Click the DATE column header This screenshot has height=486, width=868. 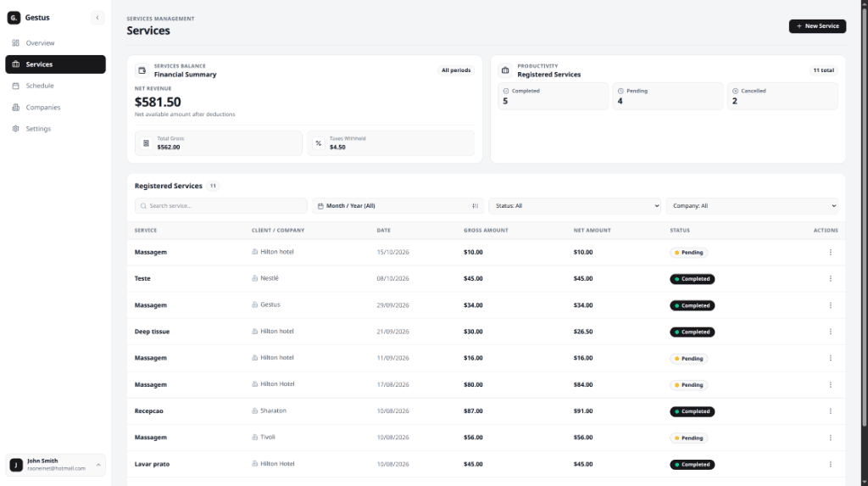click(x=384, y=230)
